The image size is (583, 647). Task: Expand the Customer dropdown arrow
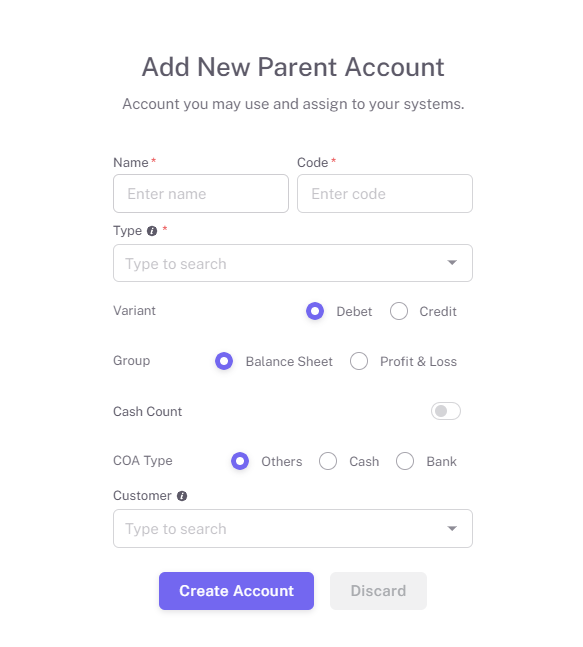click(452, 529)
